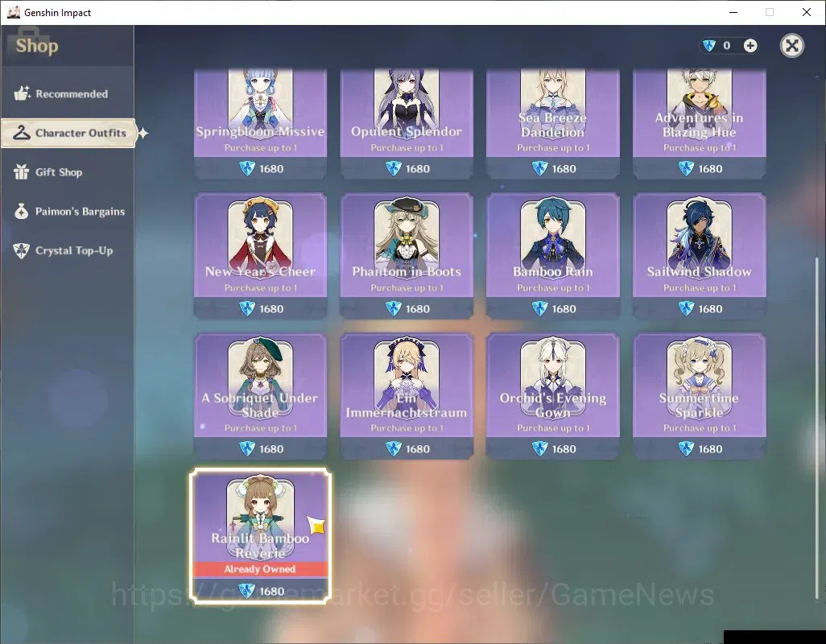The width and height of the screenshot is (826, 644).
Task: Click the Shop header title
Action: click(37, 46)
